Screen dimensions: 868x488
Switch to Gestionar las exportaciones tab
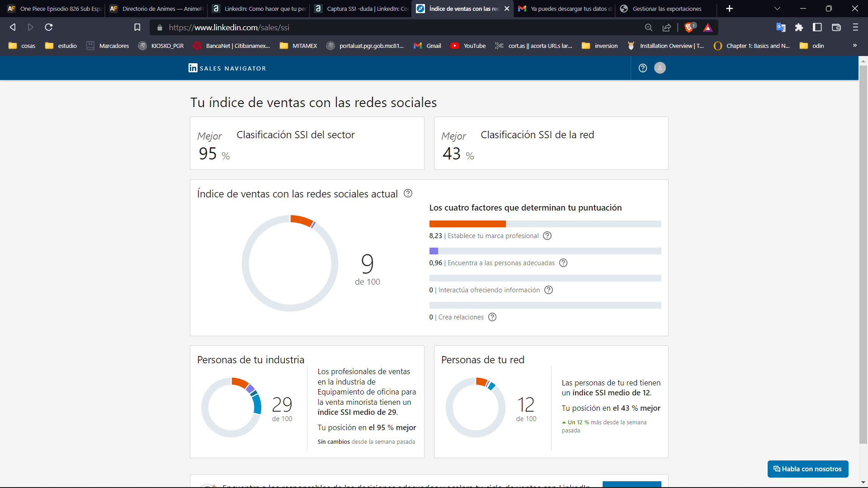666,9
